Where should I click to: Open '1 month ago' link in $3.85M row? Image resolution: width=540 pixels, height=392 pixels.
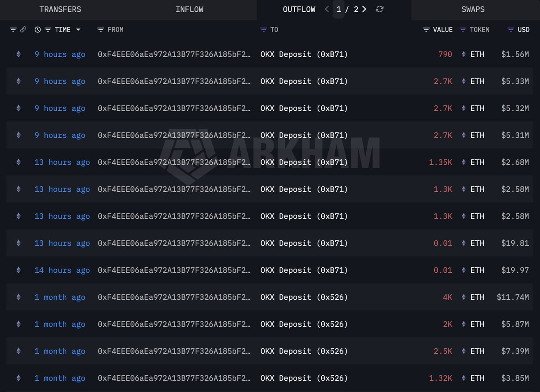pos(60,378)
